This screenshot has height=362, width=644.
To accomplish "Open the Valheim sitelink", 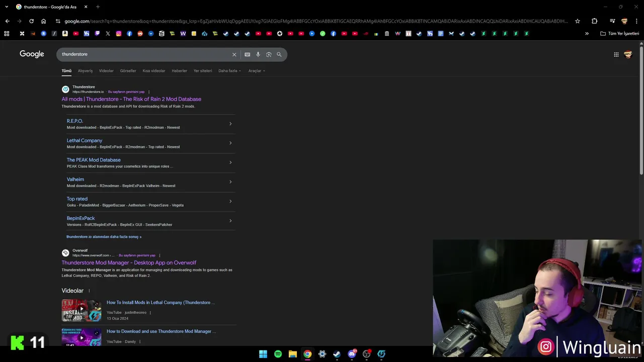I will tap(75, 179).
